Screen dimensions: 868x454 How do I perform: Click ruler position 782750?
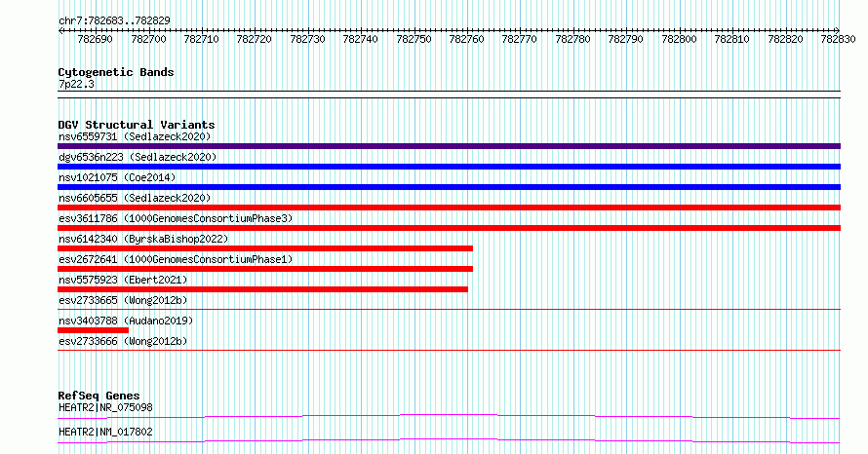pos(414,39)
